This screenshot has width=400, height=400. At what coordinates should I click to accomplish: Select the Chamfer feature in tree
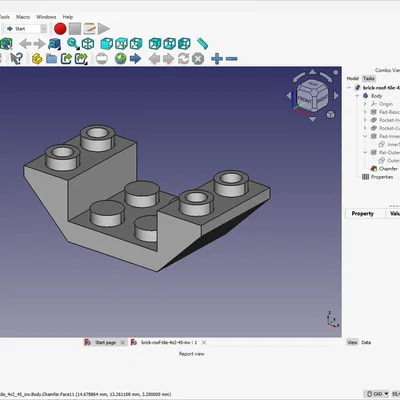click(x=388, y=169)
